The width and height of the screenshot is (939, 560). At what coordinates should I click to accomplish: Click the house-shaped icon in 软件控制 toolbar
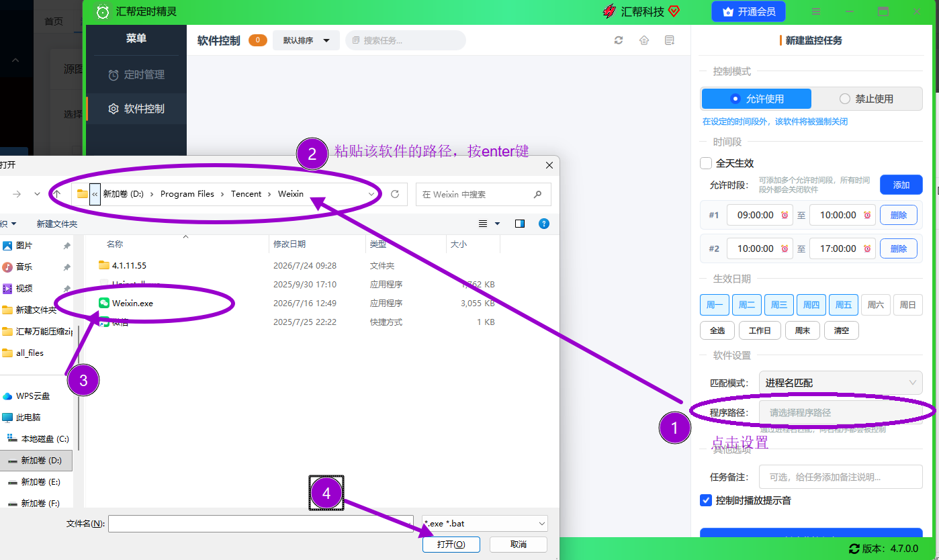tap(644, 40)
